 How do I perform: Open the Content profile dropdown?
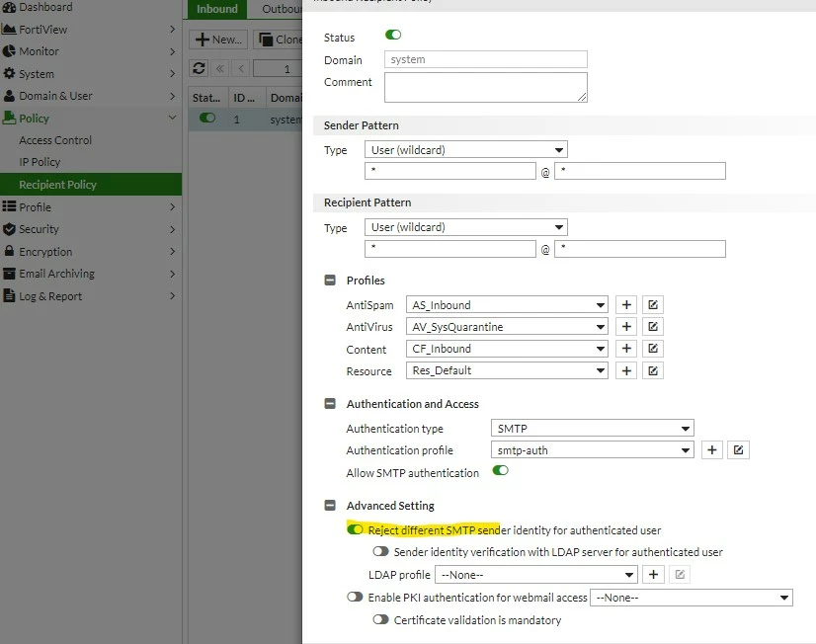pos(507,349)
